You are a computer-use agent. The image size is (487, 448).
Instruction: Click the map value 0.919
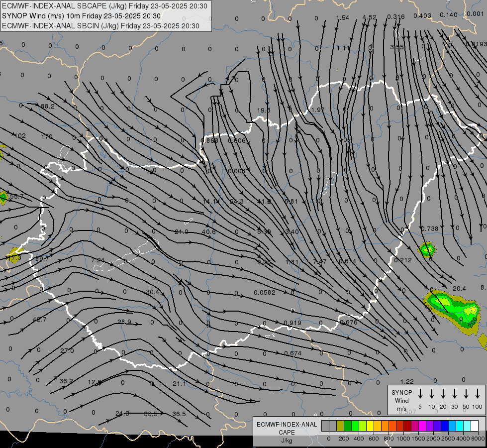point(292,323)
